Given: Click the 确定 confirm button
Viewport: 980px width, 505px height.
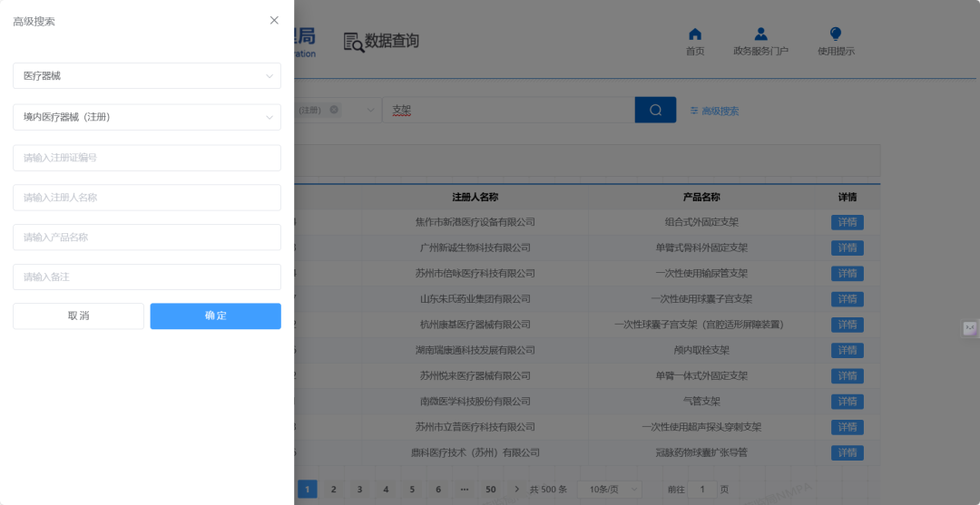Looking at the screenshot, I should click(x=216, y=316).
